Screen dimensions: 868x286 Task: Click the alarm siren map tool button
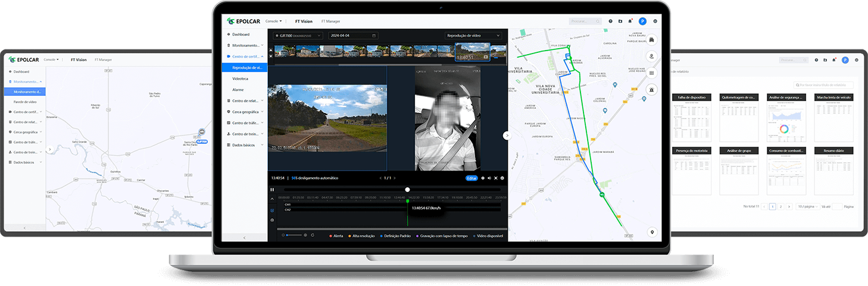652,90
